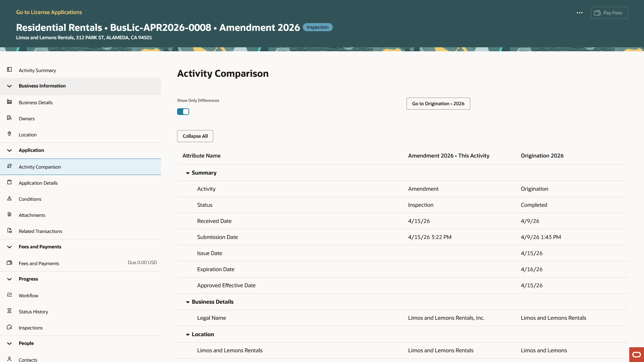Click the Inspection status badge

click(317, 27)
